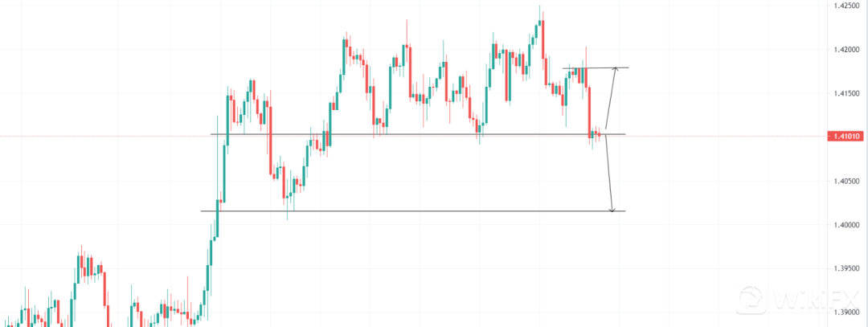Screen dimensions: 868x327
Task: Click the 1.40500 price axis label
Action: coord(847,181)
